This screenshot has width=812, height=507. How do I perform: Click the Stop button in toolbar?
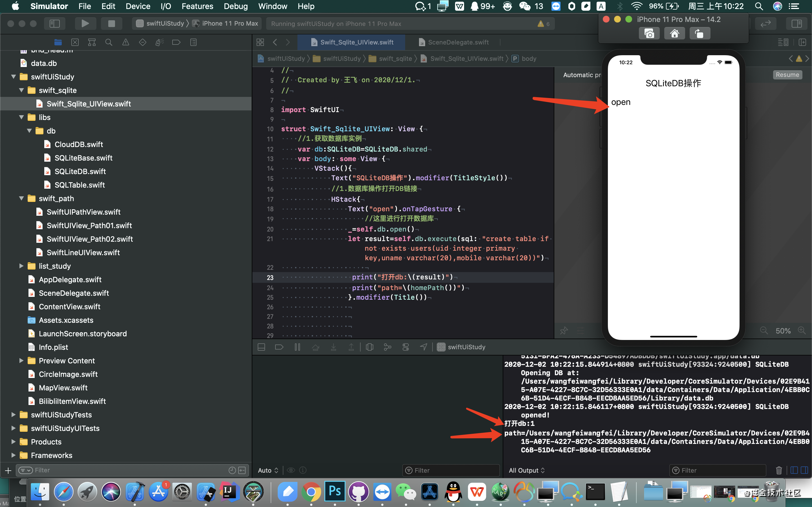click(111, 23)
